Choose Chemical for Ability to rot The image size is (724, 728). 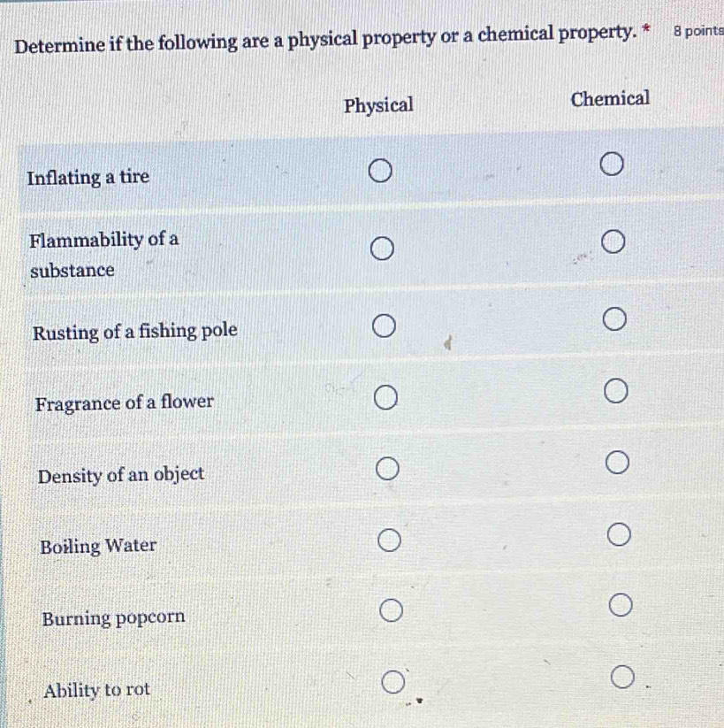(622, 678)
